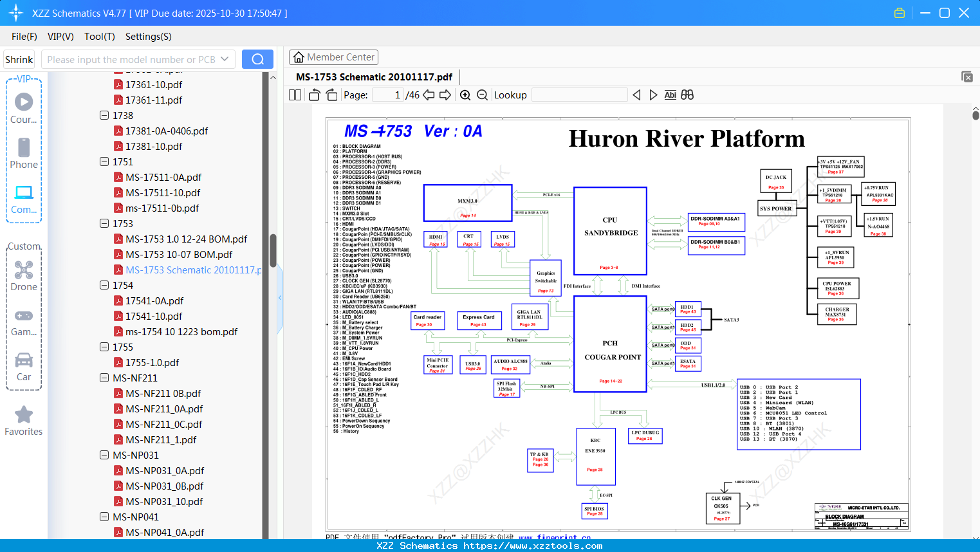Screen dimensions: 980x552
Task: Collapse the MS-NF211 folder
Action: pos(104,378)
